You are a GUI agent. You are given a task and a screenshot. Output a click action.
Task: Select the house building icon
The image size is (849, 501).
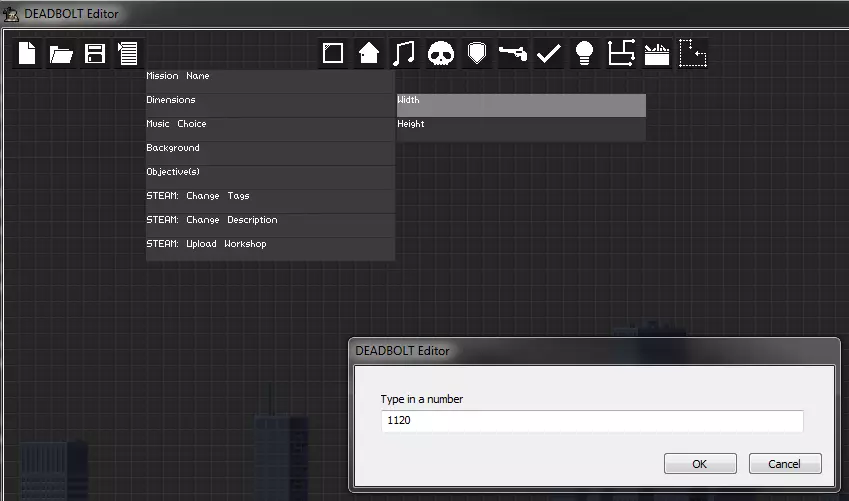point(369,54)
